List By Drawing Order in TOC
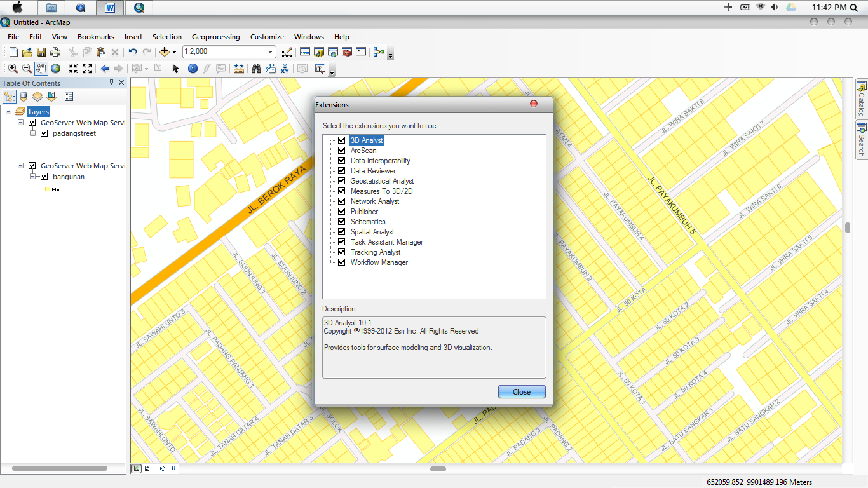The image size is (868, 488). click(x=10, y=97)
